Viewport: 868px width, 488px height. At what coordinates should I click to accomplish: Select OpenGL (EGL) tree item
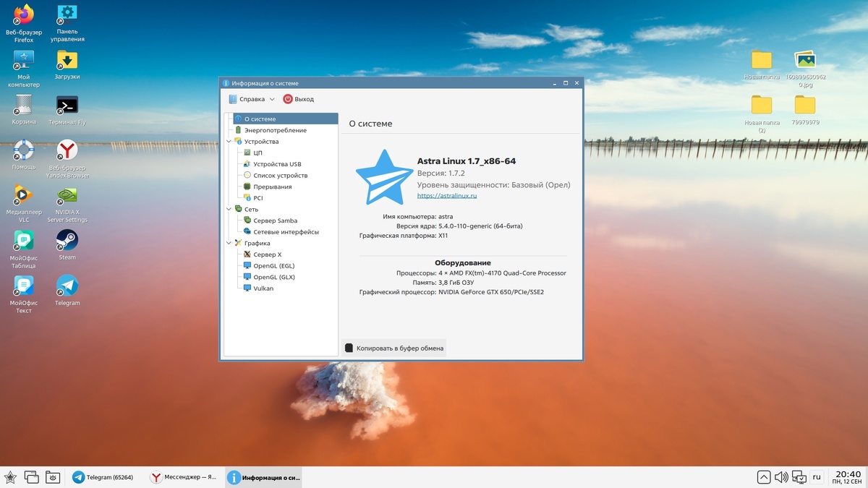(x=269, y=266)
